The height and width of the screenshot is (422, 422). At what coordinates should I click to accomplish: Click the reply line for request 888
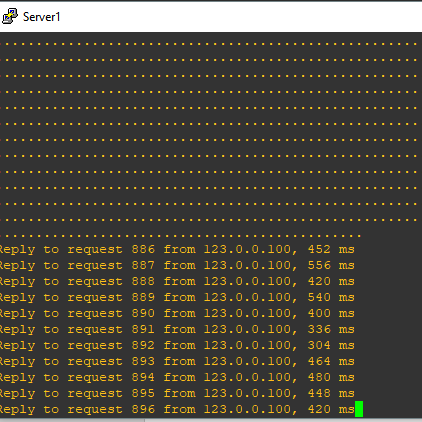click(x=177, y=281)
